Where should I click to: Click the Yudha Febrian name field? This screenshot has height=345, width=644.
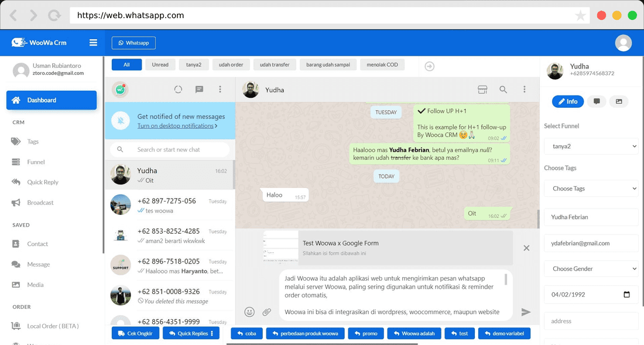pyautogui.click(x=591, y=217)
